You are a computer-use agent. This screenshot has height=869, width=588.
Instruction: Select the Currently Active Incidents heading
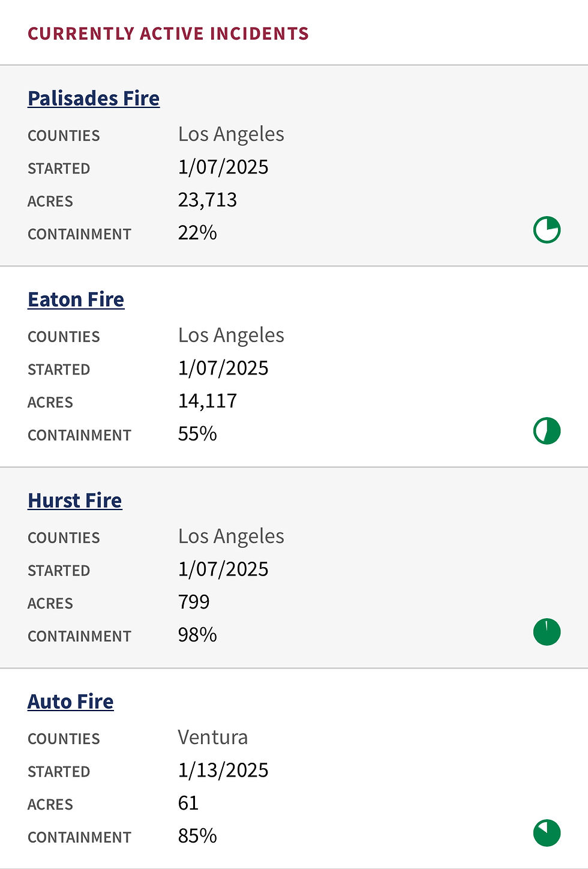click(169, 34)
